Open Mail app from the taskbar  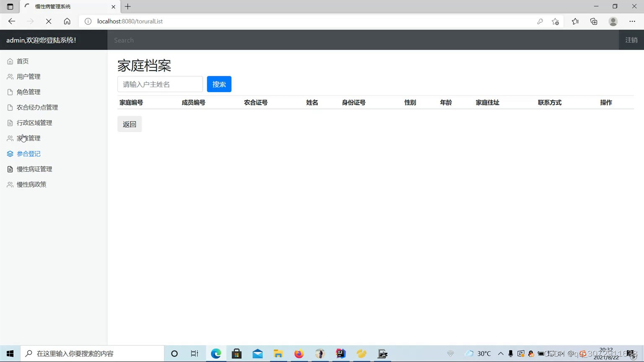pyautogui.click(x=257, y=354)
